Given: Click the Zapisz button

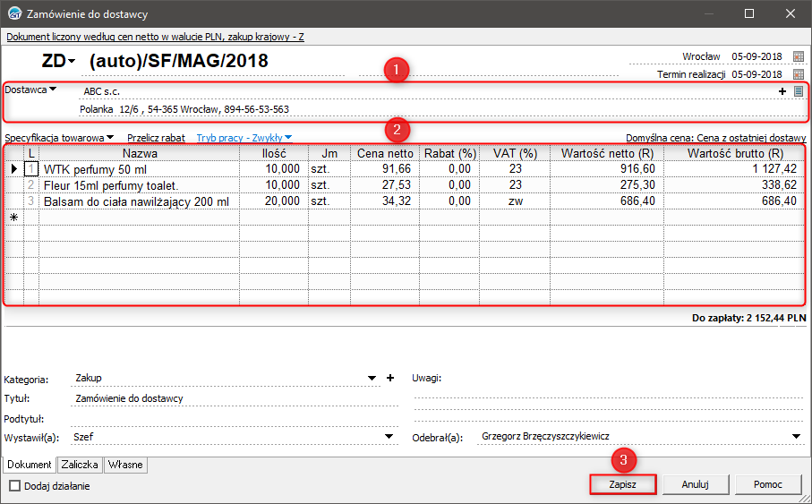Looking at the screenshot, I should click(x=622, y=484).
